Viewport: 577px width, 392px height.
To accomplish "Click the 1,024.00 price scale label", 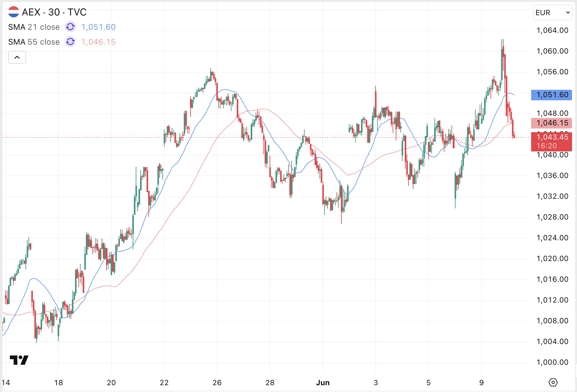I will [x=553, y=238].
